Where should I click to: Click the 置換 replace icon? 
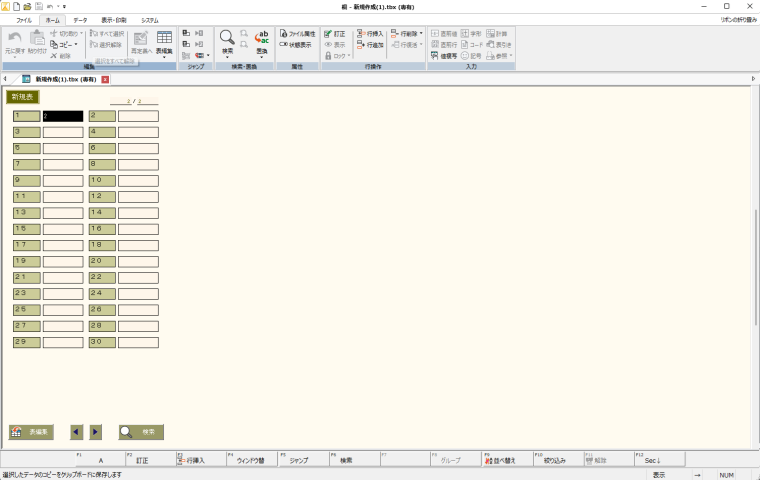tap(262, 41)
